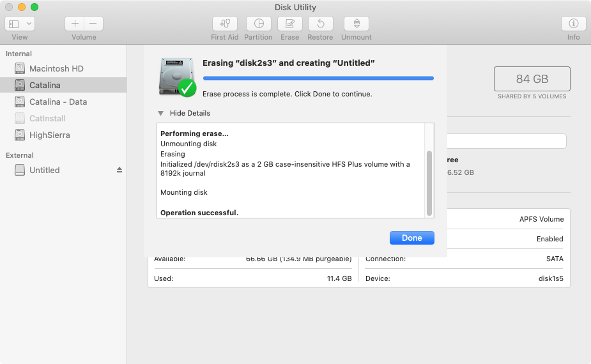This screenshot has height=364, width=591.
Task: Select the Catalina volume
Action: 63,85
